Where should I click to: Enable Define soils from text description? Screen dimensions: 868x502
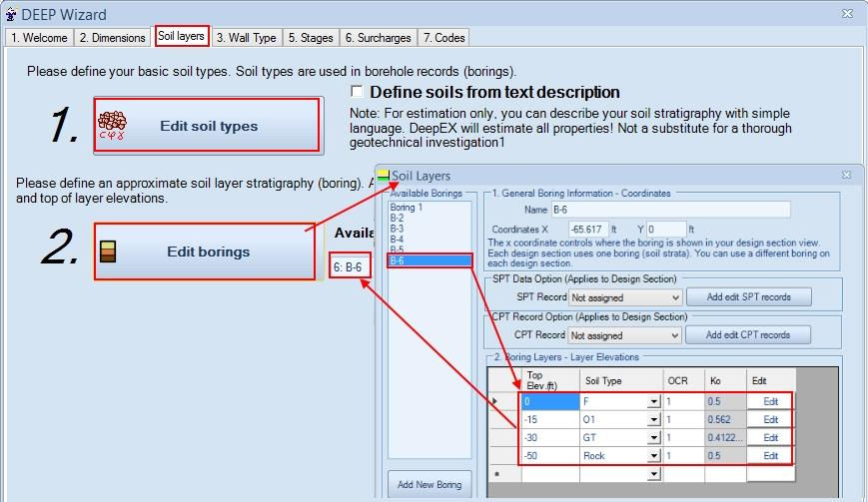click(x=357, y=91)
